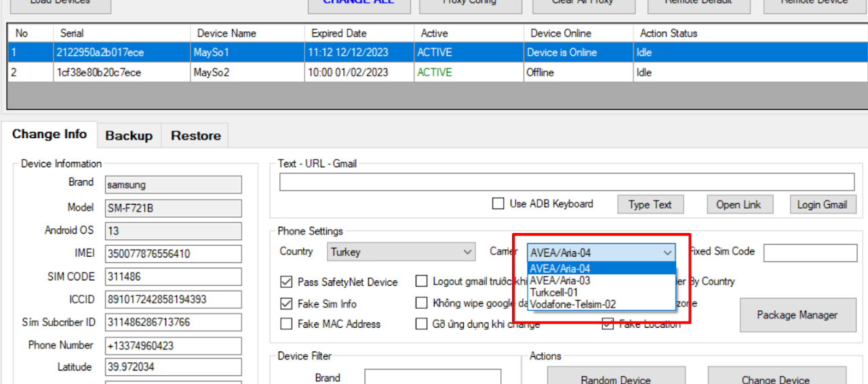
Task: Check the Gỡ ứng dụng khi change option
Action: tap(422, 324)
